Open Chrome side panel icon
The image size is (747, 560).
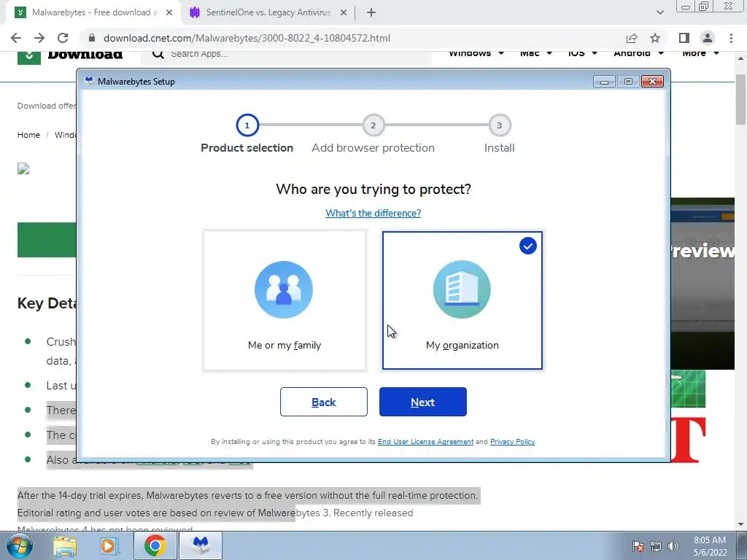coord(684,38)
